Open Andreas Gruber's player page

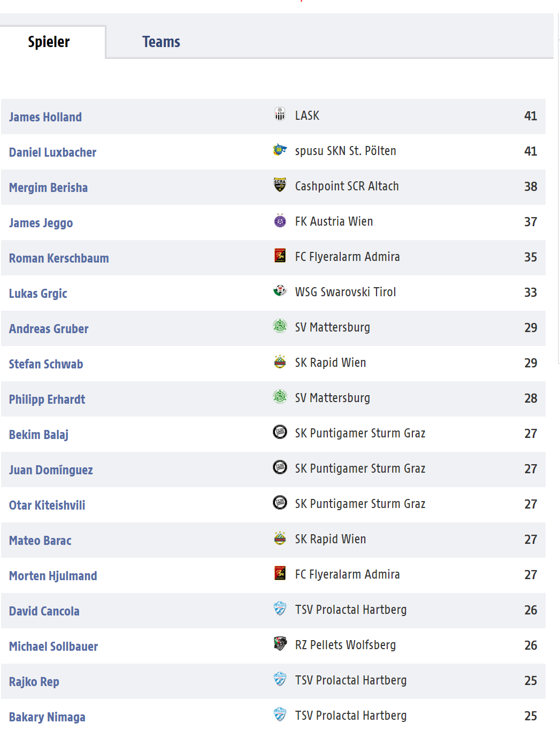[x=49, y=329]
